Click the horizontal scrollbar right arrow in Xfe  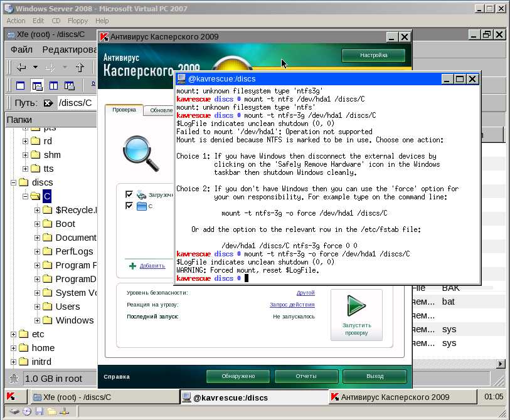pyautogui.click(x=501, y=364)
